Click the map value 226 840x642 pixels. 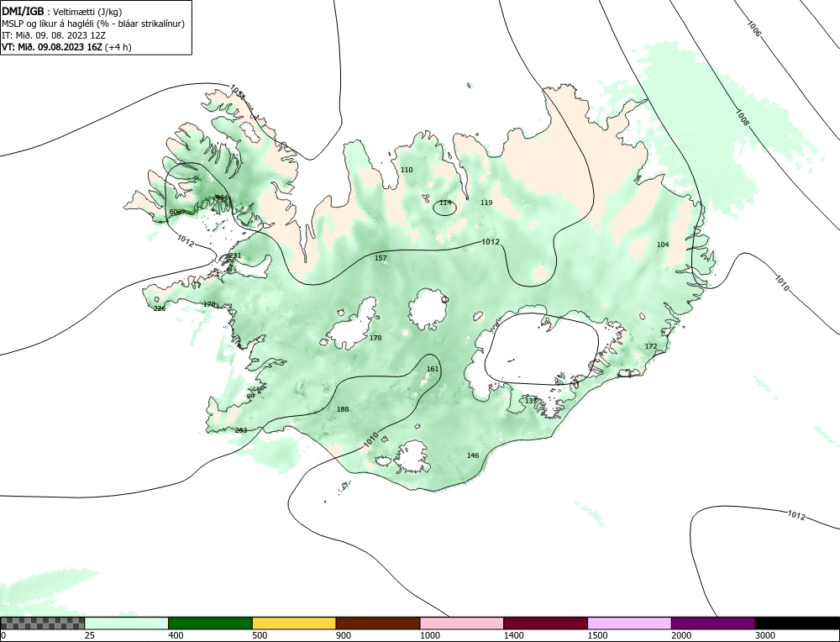tap(160, 308)
